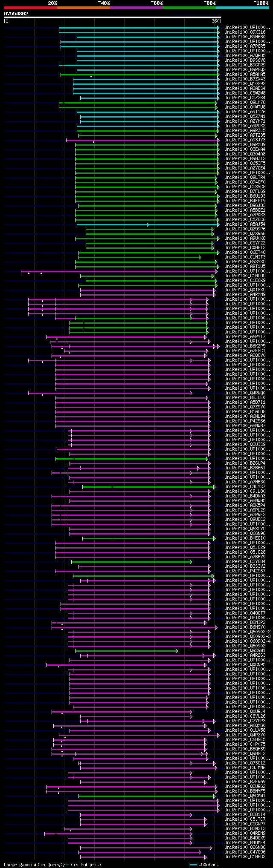Select the UniRef100_A5AMA5 label

pos(245,74)
